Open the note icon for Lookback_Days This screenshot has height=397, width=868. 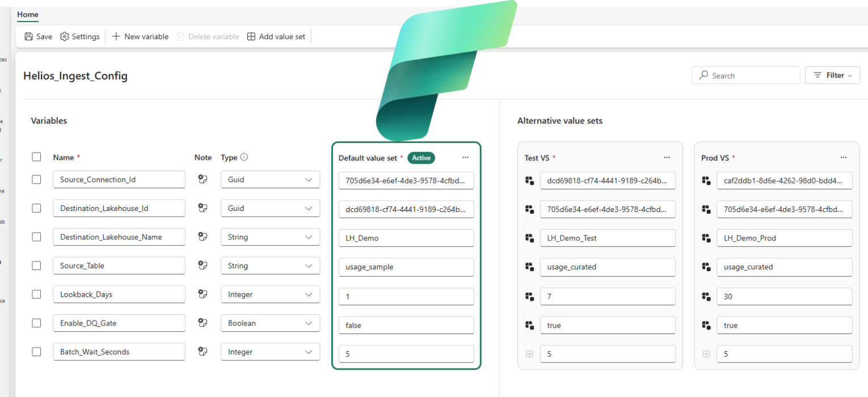[203, 294]
